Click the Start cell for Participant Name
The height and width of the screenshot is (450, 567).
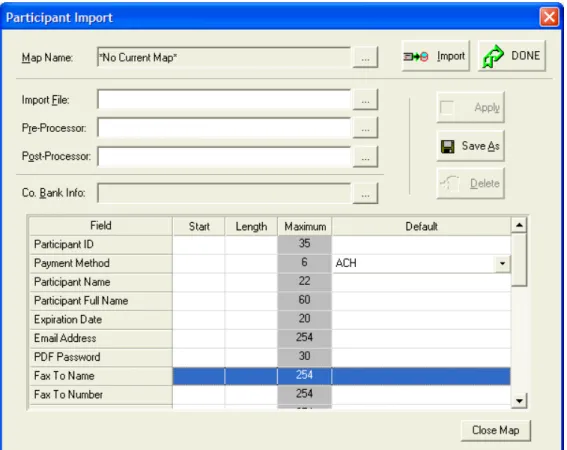point(199,282)
